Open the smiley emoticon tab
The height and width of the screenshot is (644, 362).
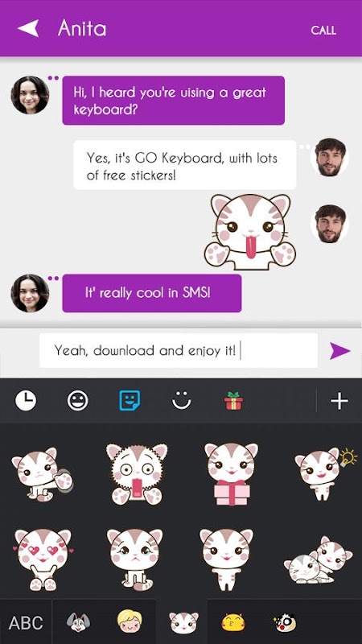click(182, 400)
